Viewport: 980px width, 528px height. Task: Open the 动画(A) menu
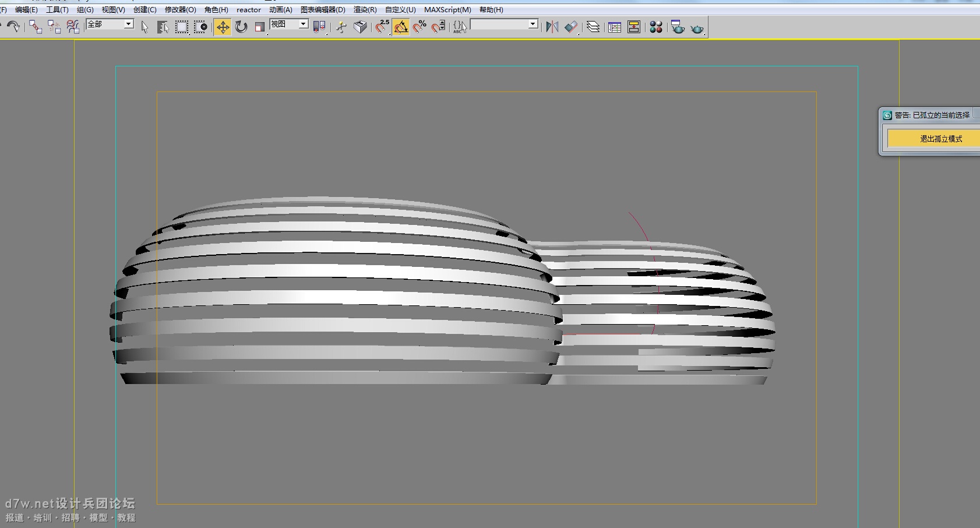pos(281,10)
